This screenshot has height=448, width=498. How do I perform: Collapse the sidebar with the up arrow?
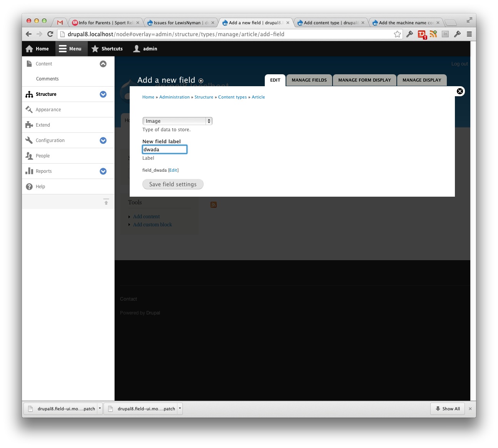click(106, 201)
